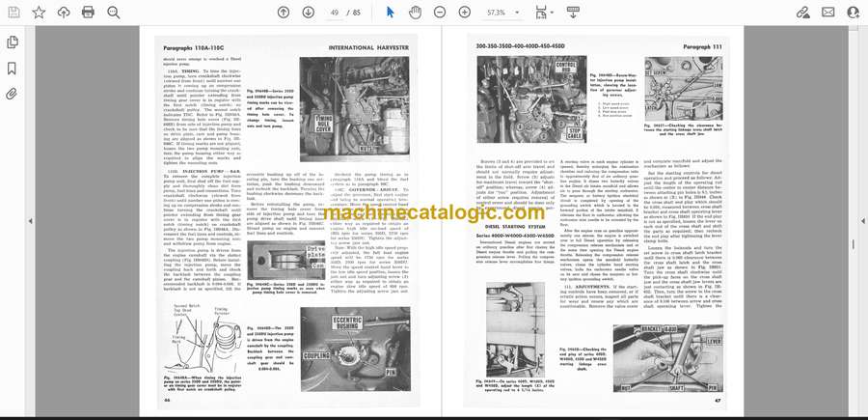Open the find text magnifier tool
Image resolution: width=868 pixels, height=420 pixels.
pos(114,13)
